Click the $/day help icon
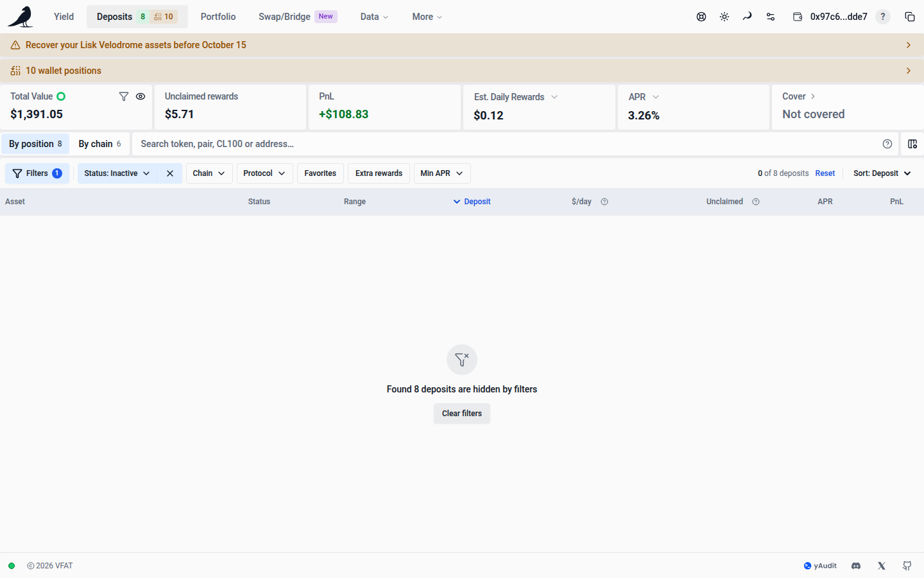 [x=604, y=202]
